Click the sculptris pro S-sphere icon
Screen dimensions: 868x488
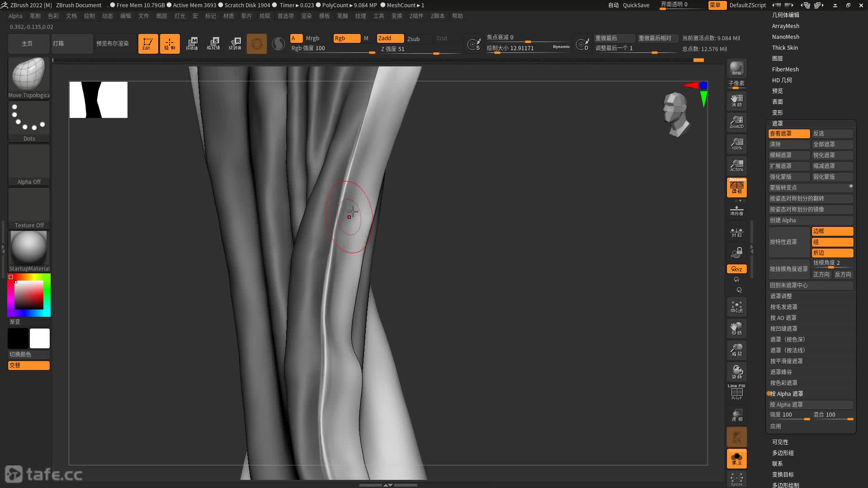278,44
